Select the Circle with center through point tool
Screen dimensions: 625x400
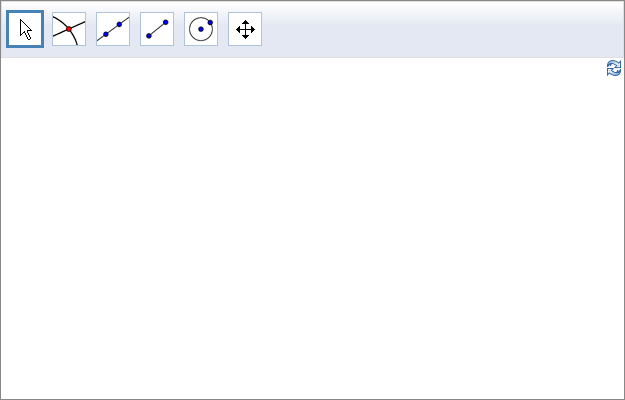201,29
